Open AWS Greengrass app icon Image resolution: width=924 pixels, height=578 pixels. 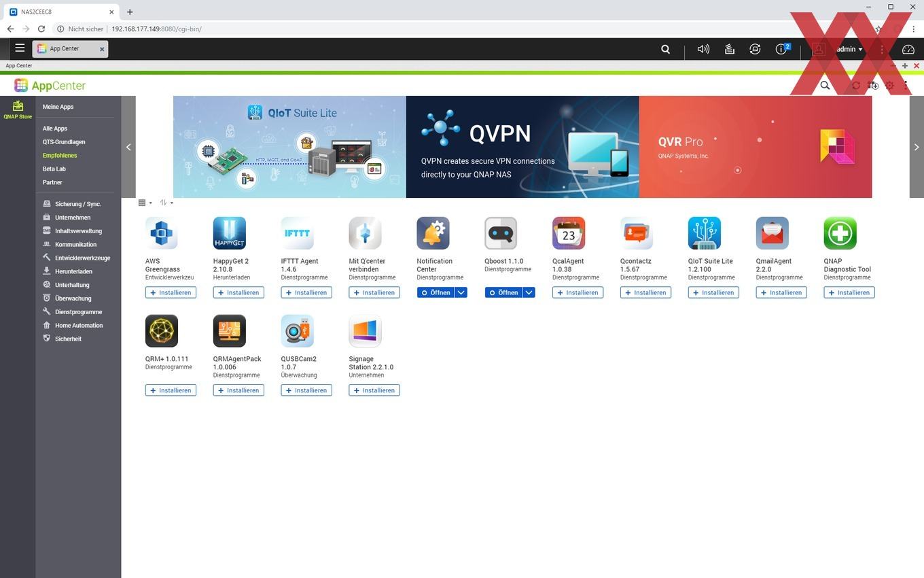[162, 233]
